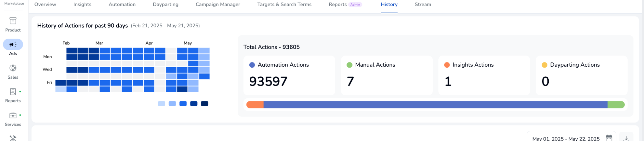Screen dimensions: 644x141
Task: Select the Ads megaphone icon
Action: (x=13, y=44)
